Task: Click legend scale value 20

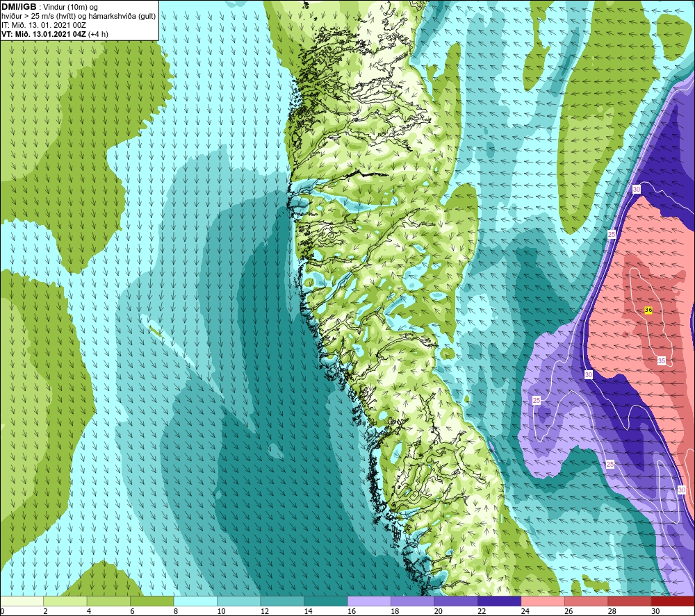Action: point(439,611)
